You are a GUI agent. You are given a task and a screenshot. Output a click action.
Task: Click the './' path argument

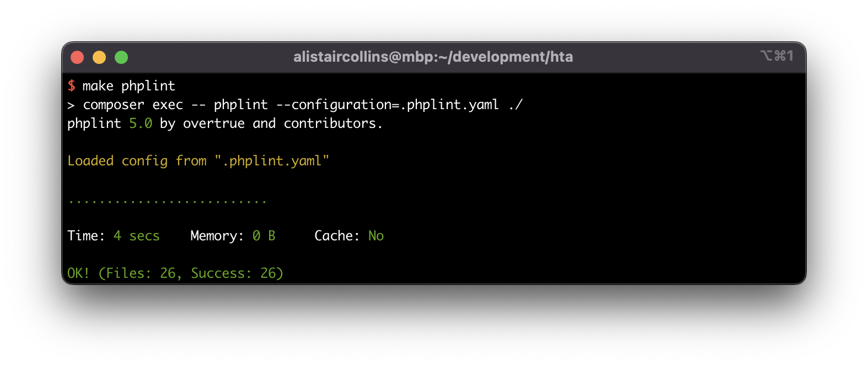(x=515, y=105)
